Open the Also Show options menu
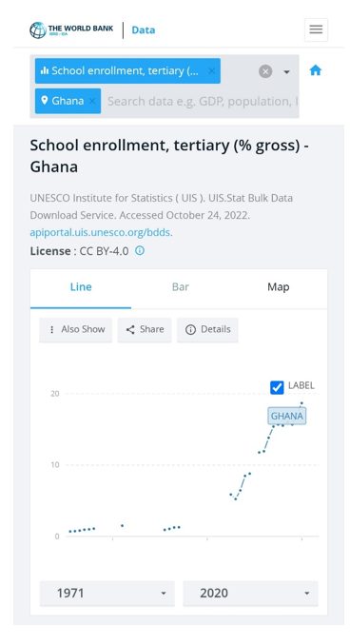Viewport: 350px width, 644px height. [x=75, y=329]
